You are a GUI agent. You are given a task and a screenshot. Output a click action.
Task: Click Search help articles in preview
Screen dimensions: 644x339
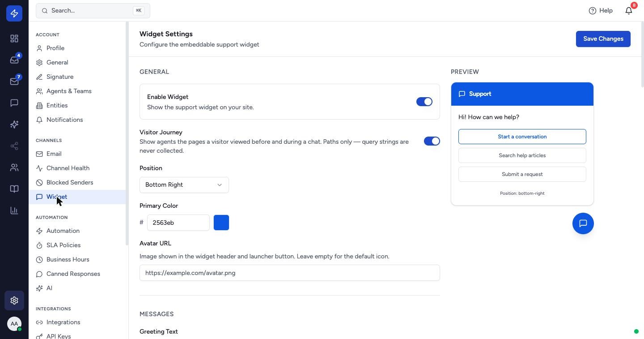[x=522, y=155]
